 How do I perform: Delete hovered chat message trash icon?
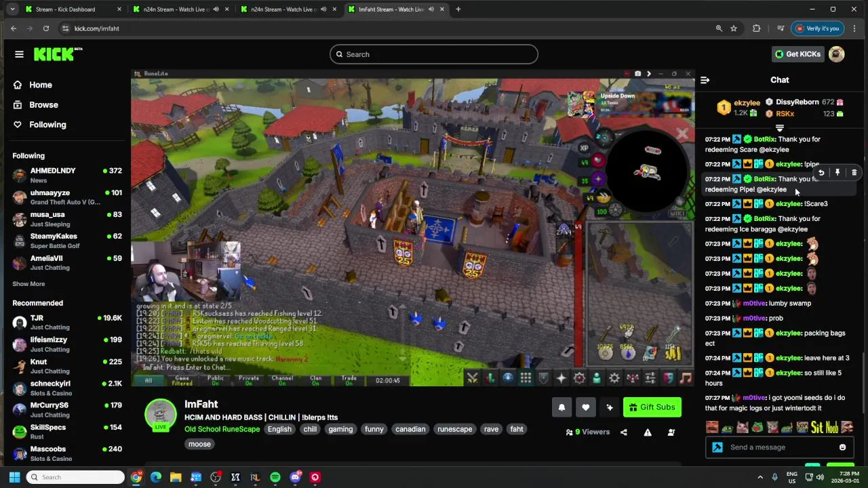(x=854, y=173)
